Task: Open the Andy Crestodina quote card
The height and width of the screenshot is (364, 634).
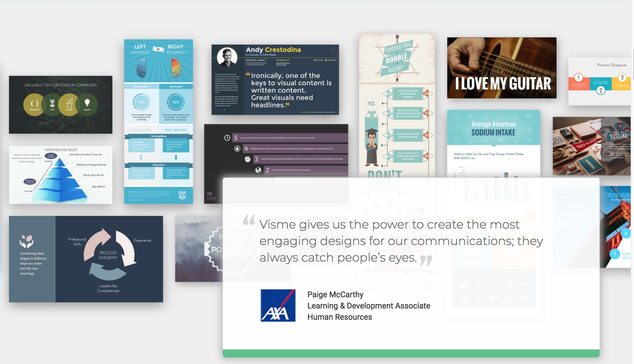Action: [275, 80]
